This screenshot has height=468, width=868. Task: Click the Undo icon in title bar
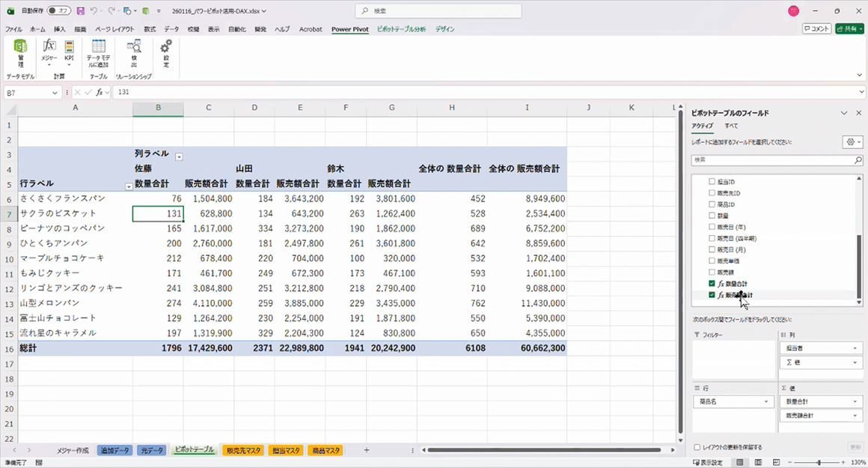pyautogui.click(x=94, y=10)
